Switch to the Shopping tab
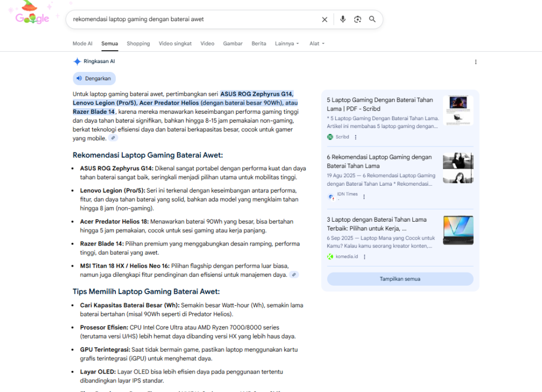This screenshot has width=542, height=392. point(138,44)
